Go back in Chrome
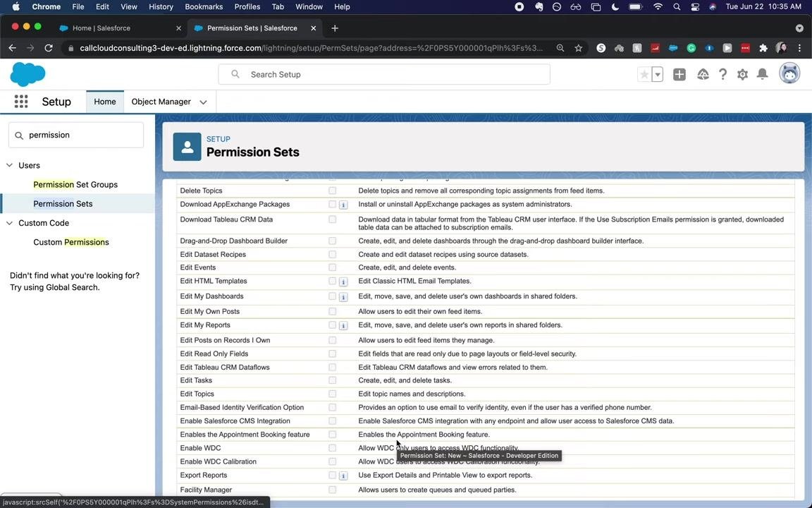This screenshot has width=812, height=508. click(13, 48)
